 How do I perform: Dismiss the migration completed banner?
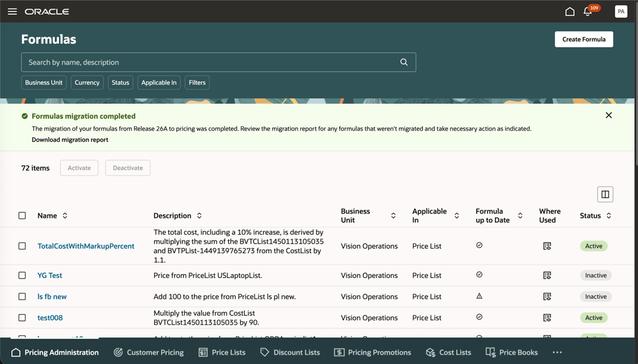point(609,115)
